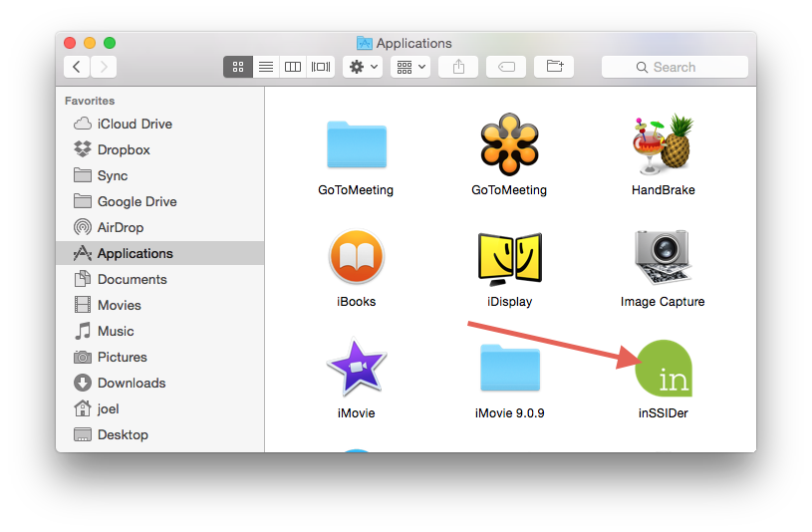Click the Applications title folder icon
Screen dimensions: 812x532
point(365,43)
